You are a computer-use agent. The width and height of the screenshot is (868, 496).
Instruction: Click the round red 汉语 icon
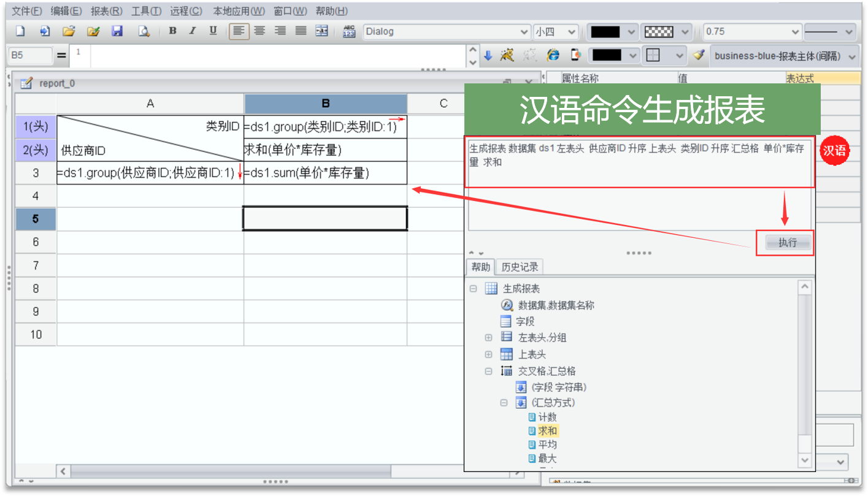pyautogui.click(x=834, y=151)
